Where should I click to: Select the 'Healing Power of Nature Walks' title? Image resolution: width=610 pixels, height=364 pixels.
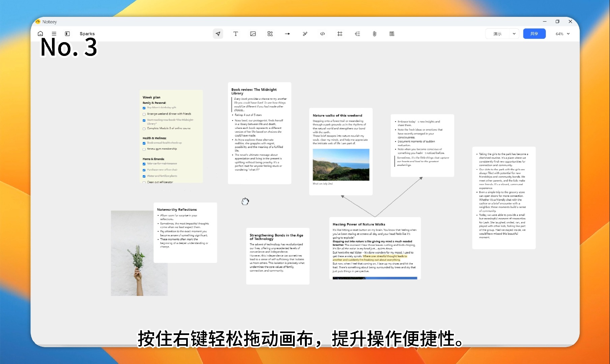click(359, 224)
